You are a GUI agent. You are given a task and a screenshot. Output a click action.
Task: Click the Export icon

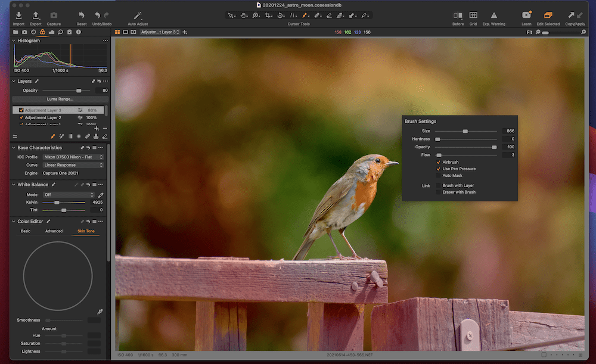36,15
